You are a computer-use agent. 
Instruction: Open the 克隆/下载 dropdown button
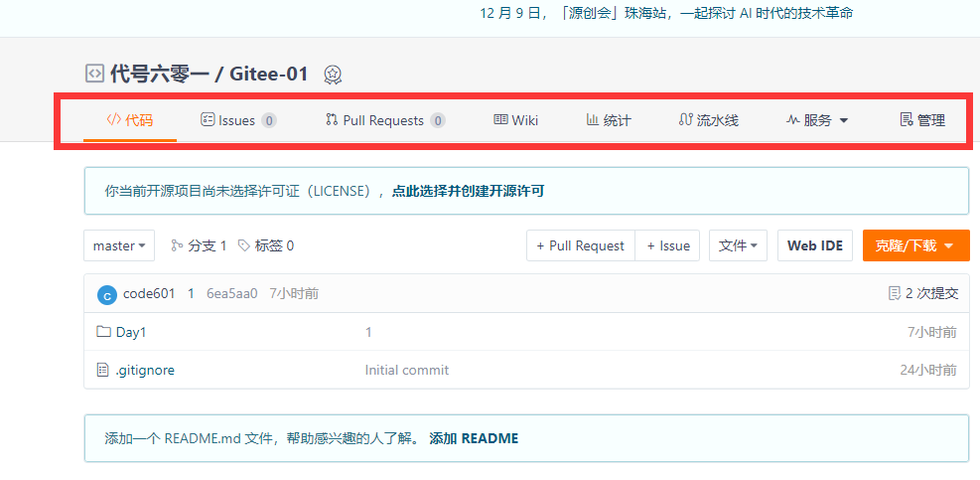point(915,245)
